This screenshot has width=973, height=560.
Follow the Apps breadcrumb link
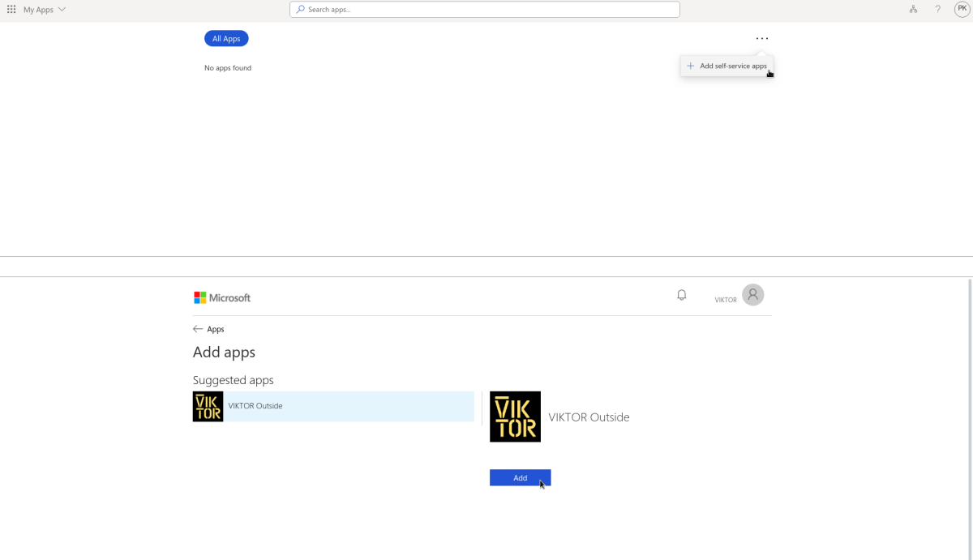pos(216,330)
